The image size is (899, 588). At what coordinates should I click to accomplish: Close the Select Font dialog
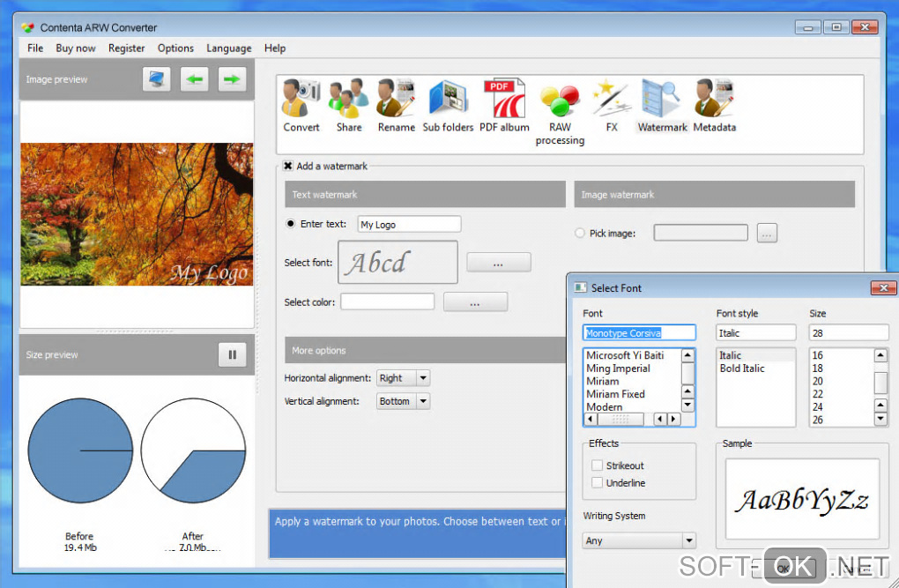[x=883, y=287]
